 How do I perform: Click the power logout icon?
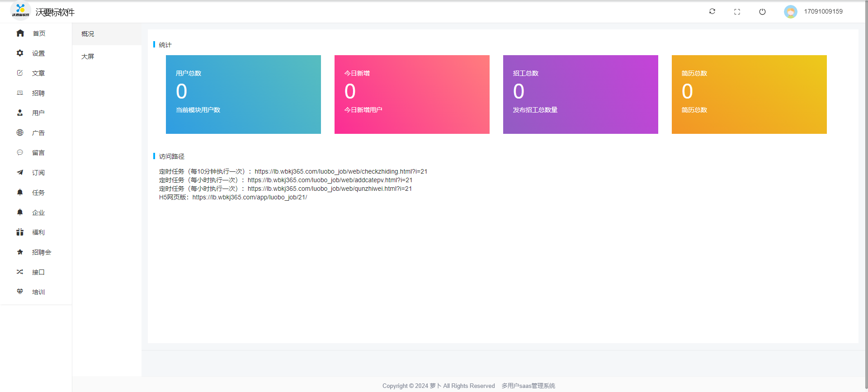point(762,12)
